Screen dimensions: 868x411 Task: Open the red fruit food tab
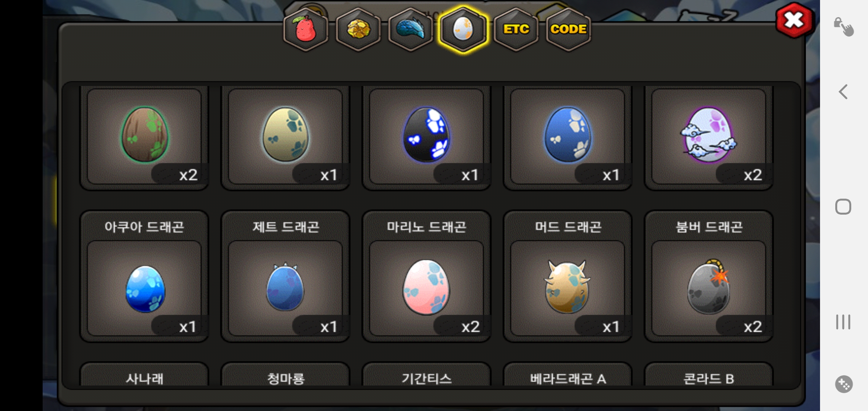pyautogui.click(x=306, y=29)
